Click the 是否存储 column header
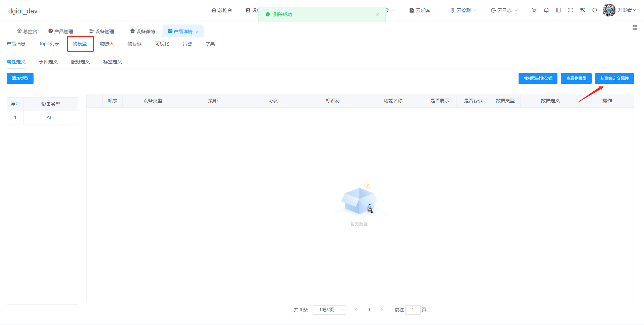Screen dimensions: 644x325 click(x=473, y=101)
